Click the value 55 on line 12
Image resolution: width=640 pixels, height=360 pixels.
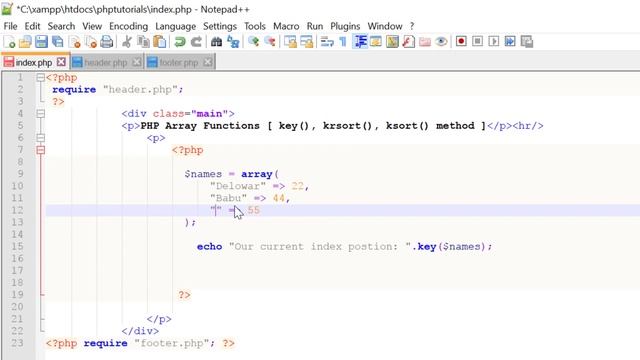pyautogui.click(x=253, y=210)
